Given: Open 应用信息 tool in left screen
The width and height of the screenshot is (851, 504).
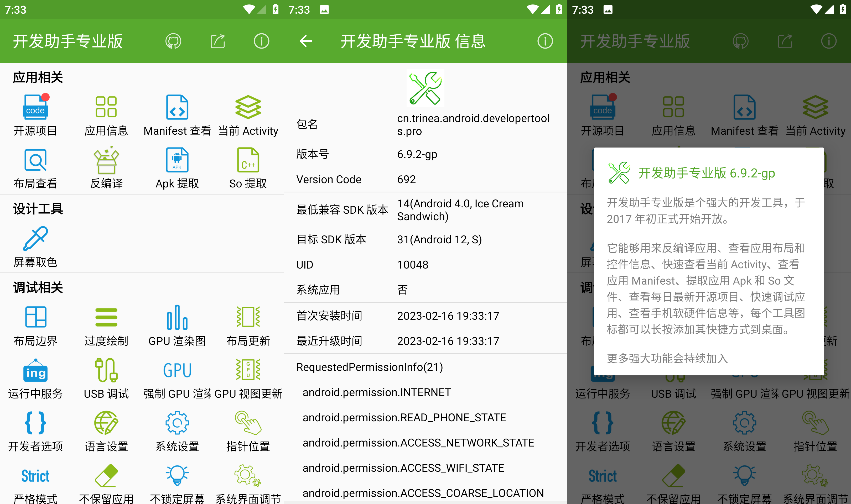Looking at the screenshot, I should point(106,115).
